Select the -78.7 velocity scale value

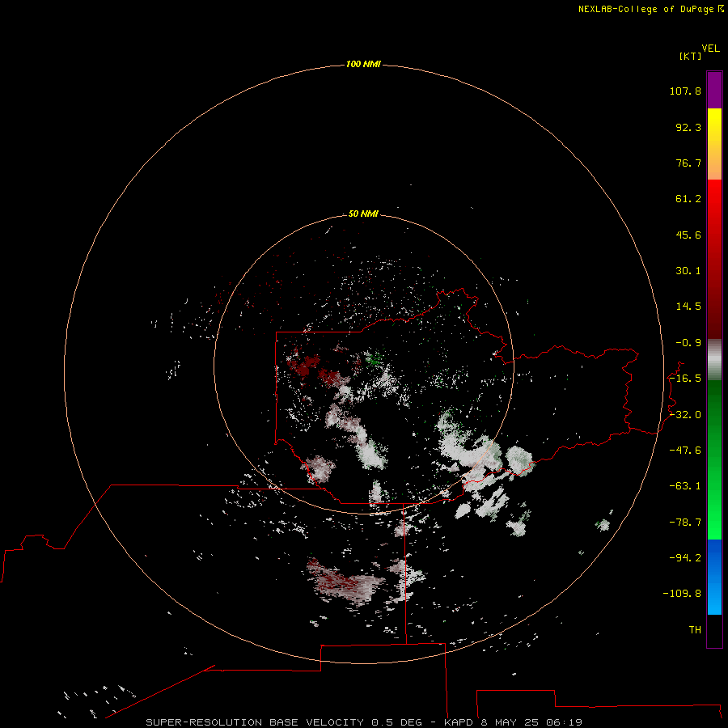(x=685, y=523)
